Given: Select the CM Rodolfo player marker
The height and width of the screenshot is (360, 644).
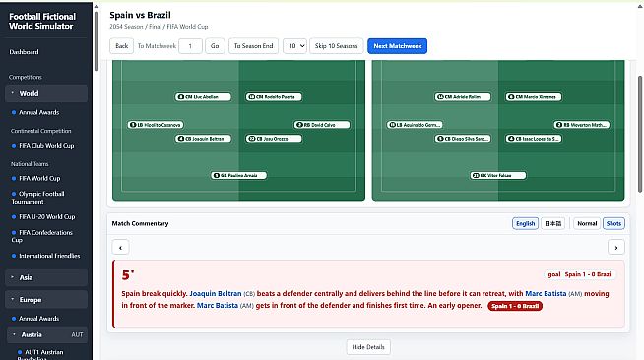Looking at the screenshot, I should (274, 97).
